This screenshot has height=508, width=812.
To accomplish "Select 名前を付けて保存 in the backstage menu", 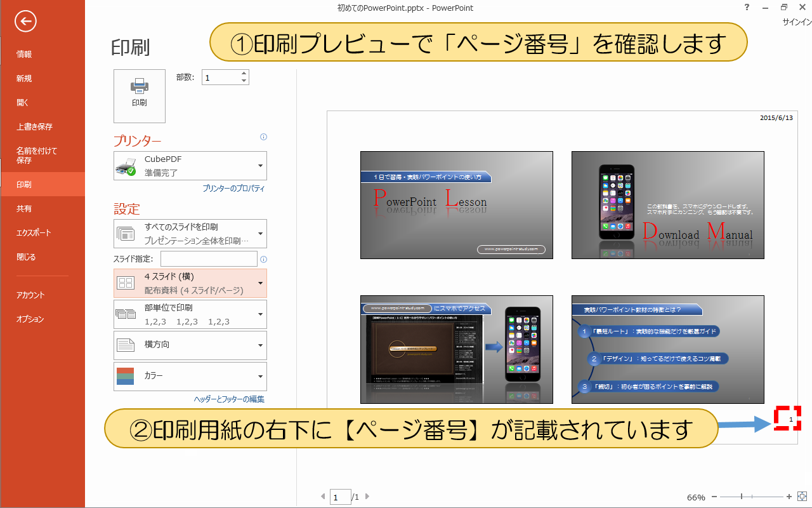I will [x=43, y=156].
